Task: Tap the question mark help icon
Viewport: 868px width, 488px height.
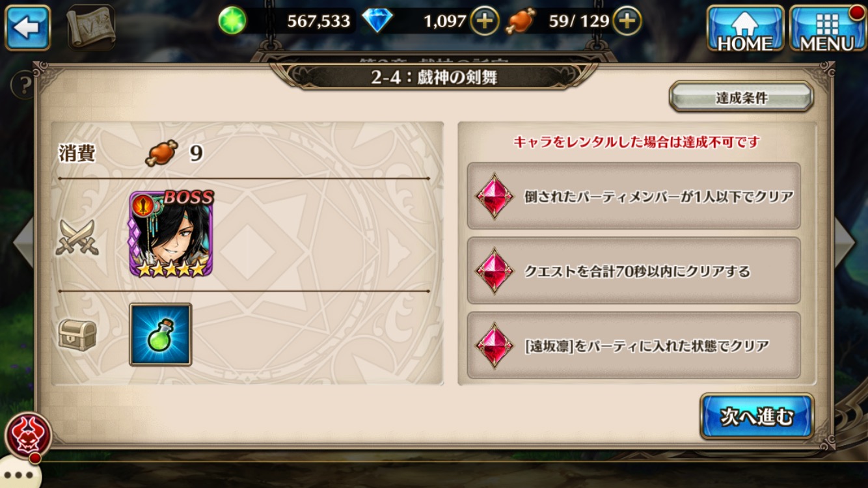Action: click(x=24, y=85)
